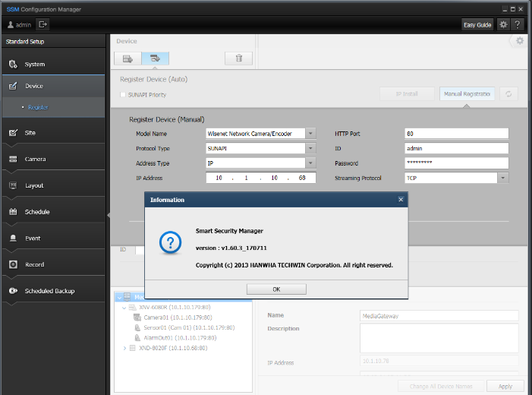
Task: Open the Model Name dropdown
Action: 310,134
